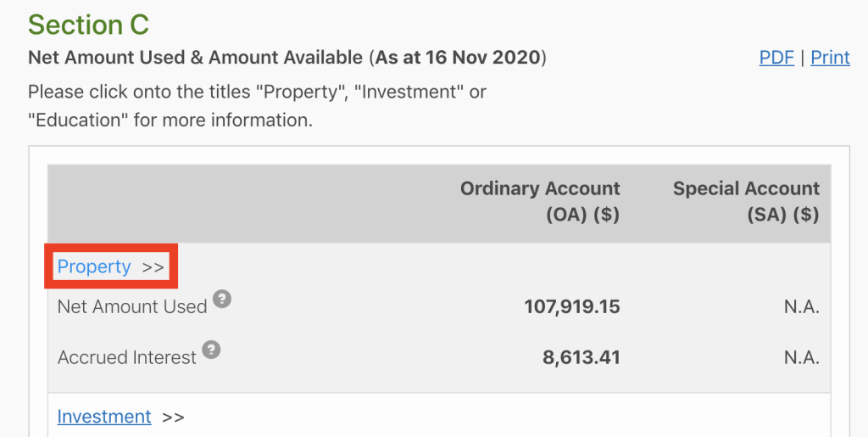Image resolution: width=868 pixels, height=437 pixels.
Task: Open the Investment details link
Action: pos(104,416)
